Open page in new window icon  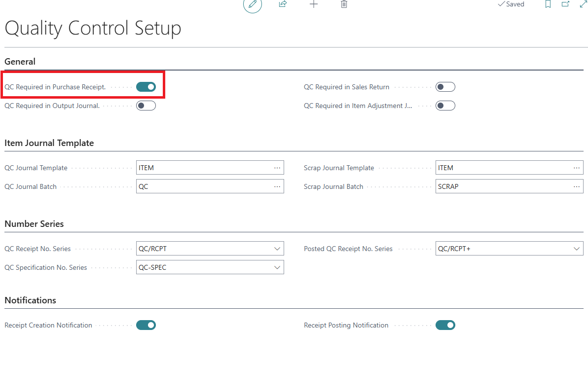tap(565, 4)
